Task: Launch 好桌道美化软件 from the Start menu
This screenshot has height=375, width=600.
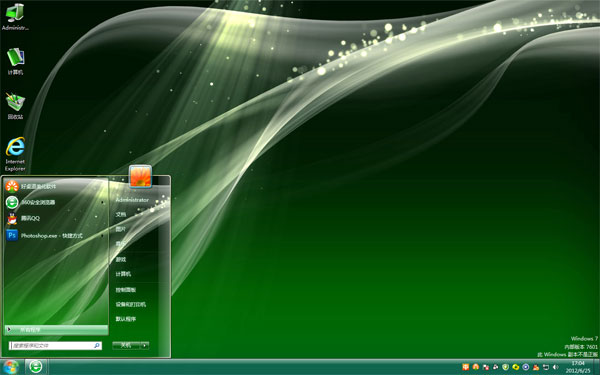Action: click(x=56, y=186)
